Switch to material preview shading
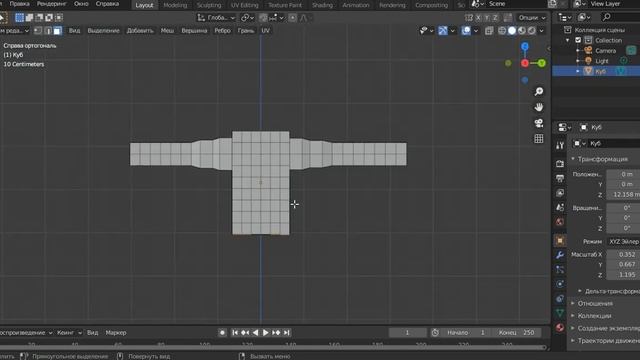The width and height of the screenshot is (640, 360). [522, 31]
